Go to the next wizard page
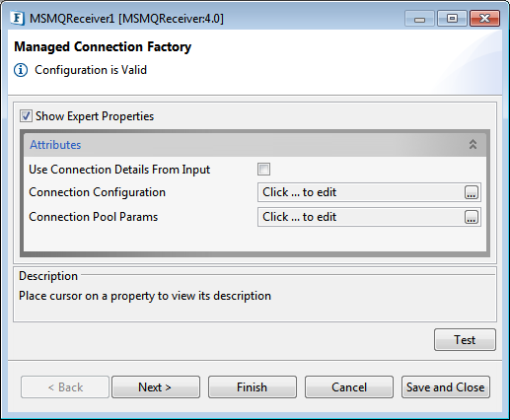510x420 pixels. pyautogui.click(x=156, y=387)
